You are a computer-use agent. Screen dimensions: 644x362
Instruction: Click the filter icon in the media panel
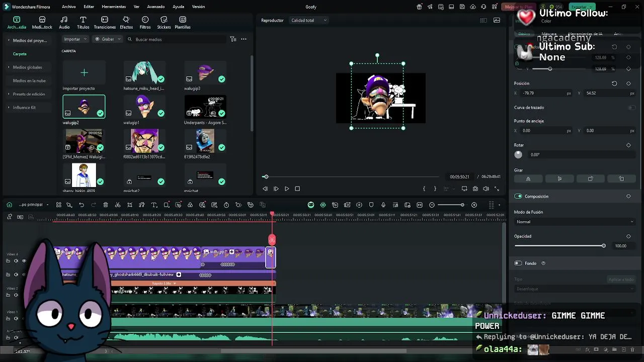tap(233, 39)
